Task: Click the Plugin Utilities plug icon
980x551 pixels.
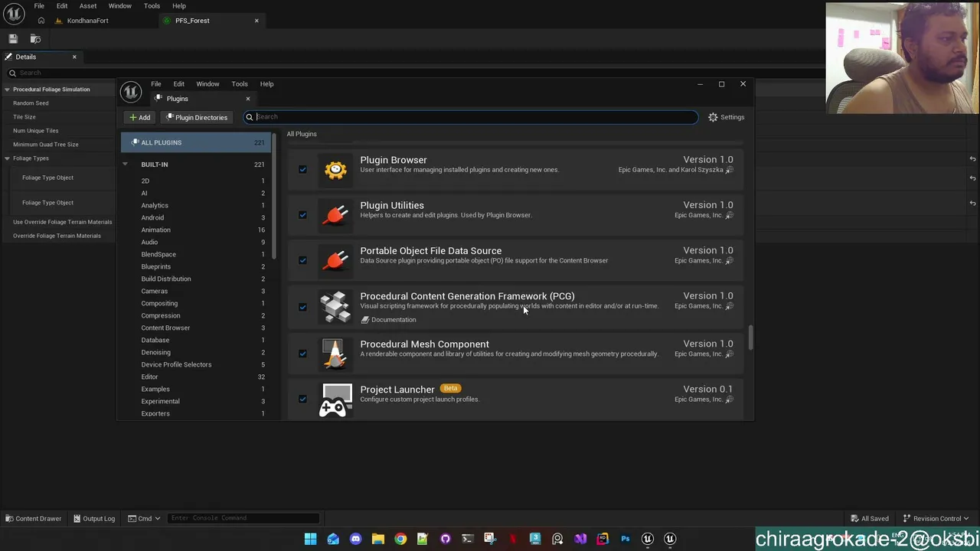Action: pos(335,215)
